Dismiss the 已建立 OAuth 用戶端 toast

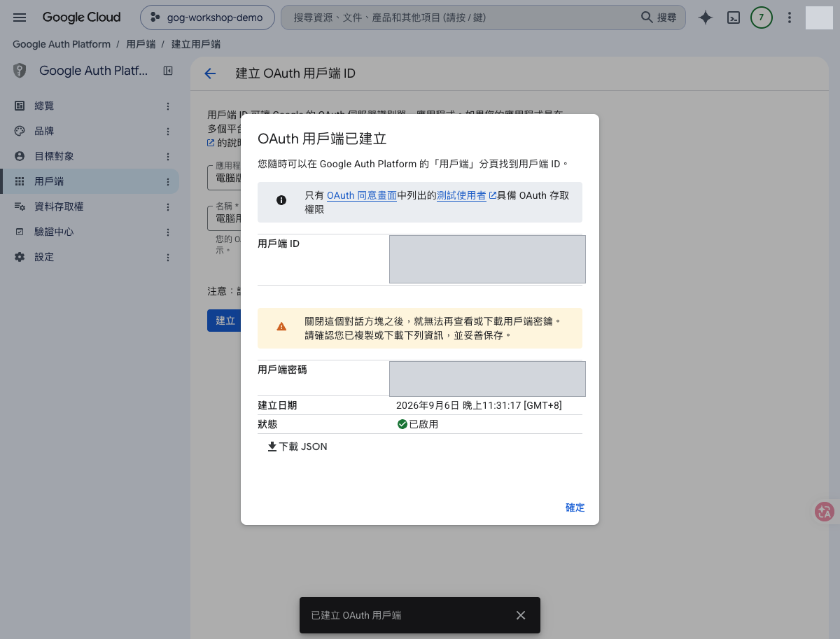(521, 615)
